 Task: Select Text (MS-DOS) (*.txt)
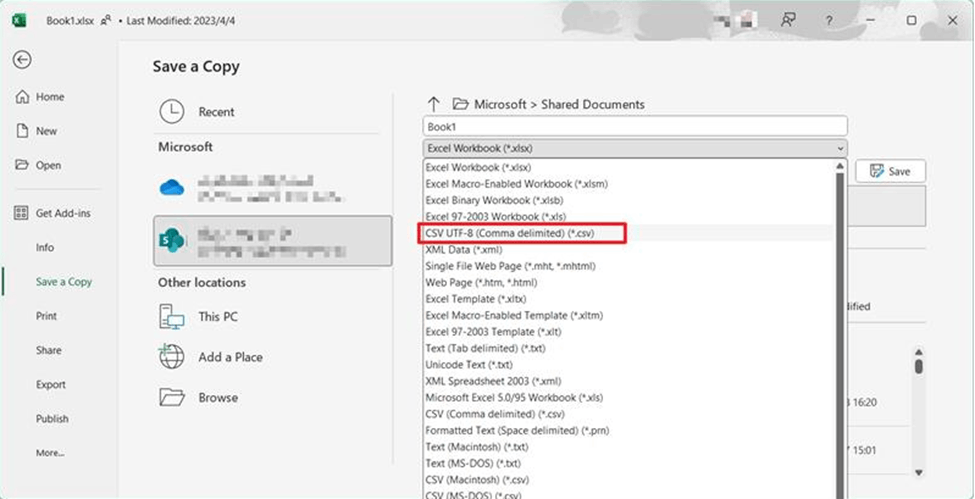[628, 463]
